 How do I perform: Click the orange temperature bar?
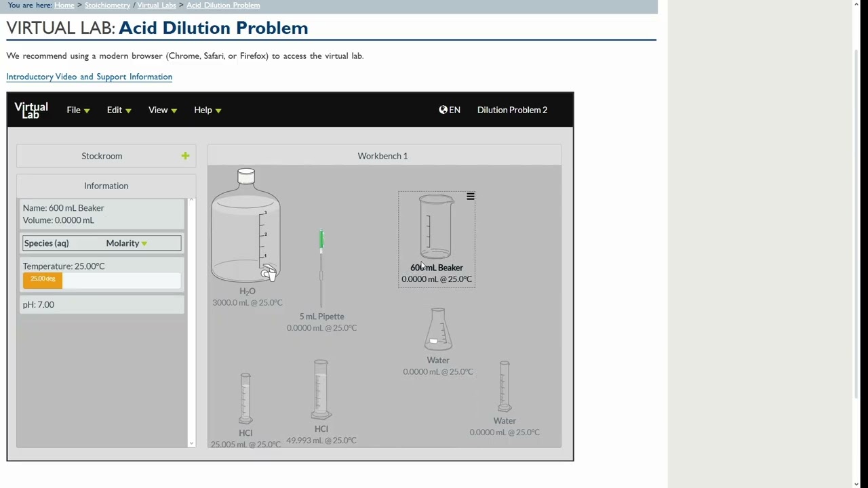click(43, 280)
